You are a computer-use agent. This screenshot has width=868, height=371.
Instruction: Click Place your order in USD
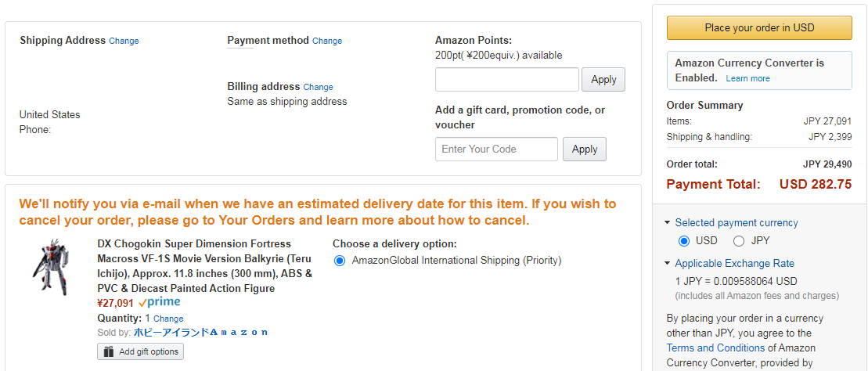758,27
